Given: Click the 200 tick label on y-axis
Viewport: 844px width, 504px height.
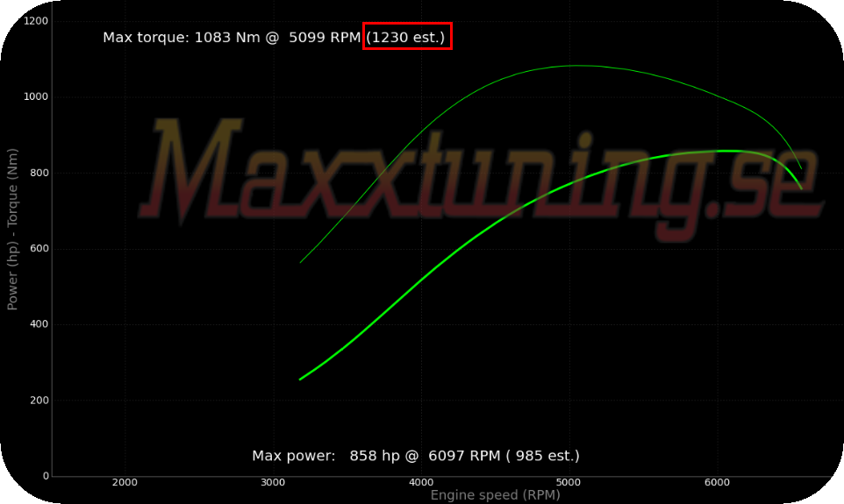Looking at the screenshot, I should pyautogui.click(x=39, y=401).
